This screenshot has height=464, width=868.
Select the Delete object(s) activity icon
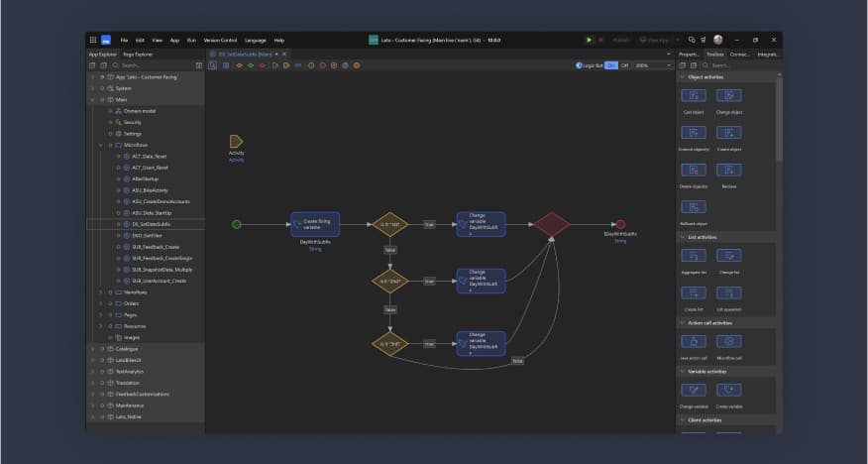pyautogui.click(x=694, y=171)
